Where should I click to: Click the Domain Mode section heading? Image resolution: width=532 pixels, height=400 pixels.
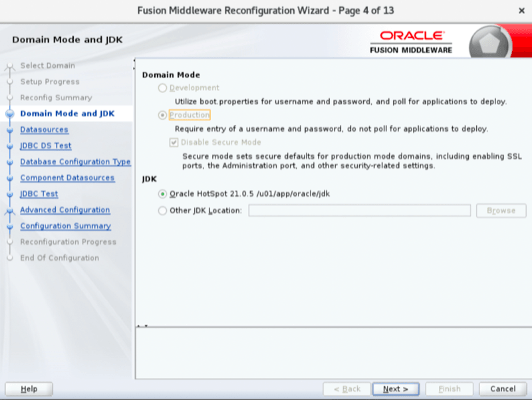[x=171, y=75]
